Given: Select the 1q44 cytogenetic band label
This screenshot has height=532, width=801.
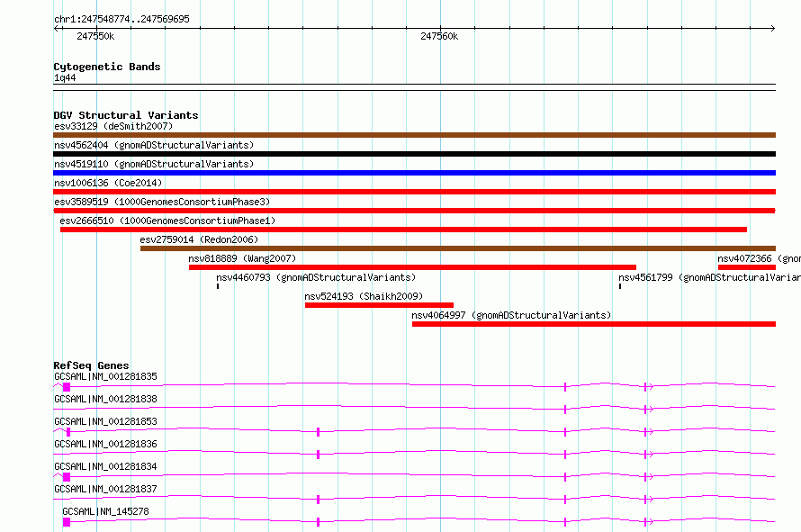Looking at the screenshot, I should pos(65,77).
